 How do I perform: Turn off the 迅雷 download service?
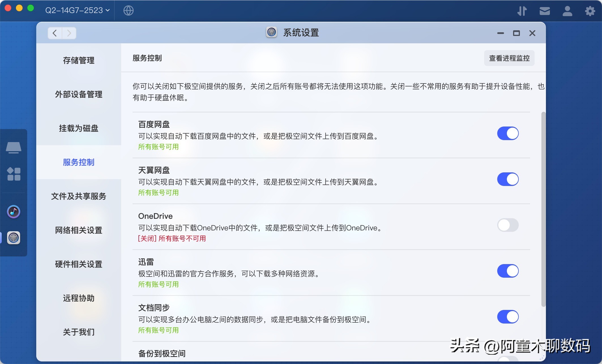click(x=508, y=271)
